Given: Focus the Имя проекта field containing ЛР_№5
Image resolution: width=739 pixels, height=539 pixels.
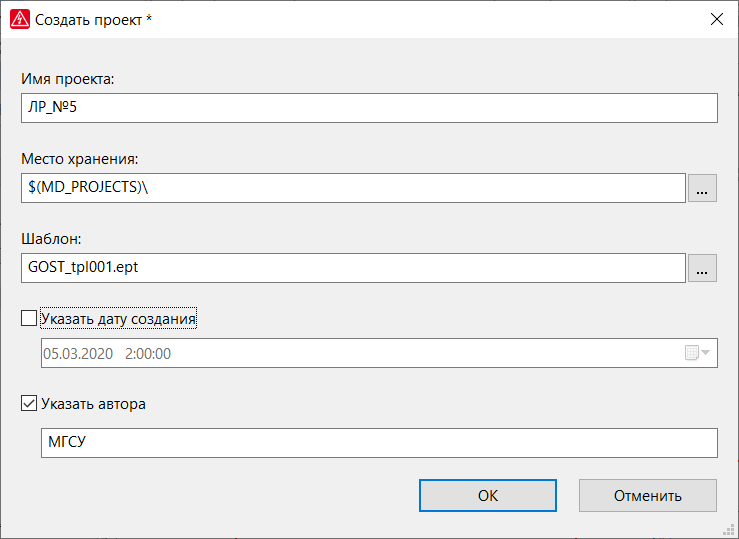Looking at the screenshot, I should 370,108.
